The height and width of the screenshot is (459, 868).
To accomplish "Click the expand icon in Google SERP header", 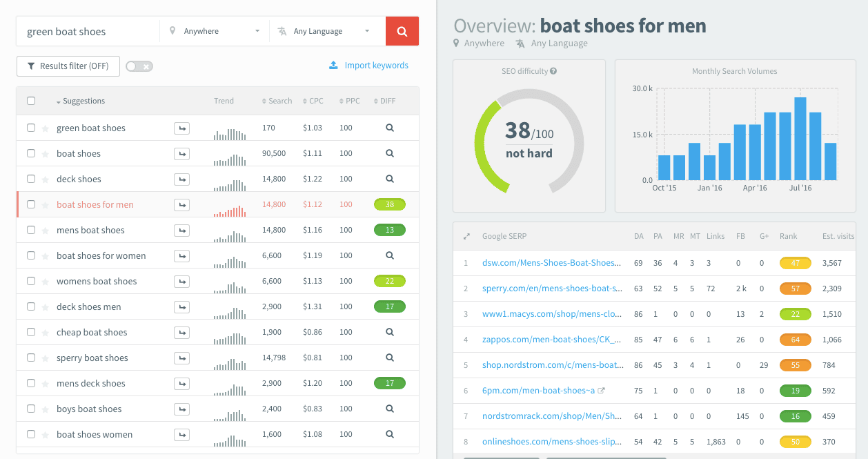I will point(466,236).
